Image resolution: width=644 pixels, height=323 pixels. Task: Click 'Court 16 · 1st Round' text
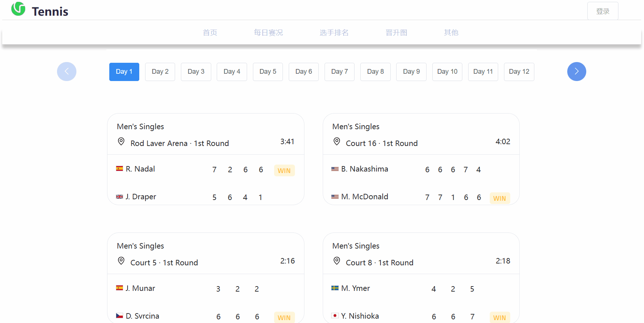382,143
